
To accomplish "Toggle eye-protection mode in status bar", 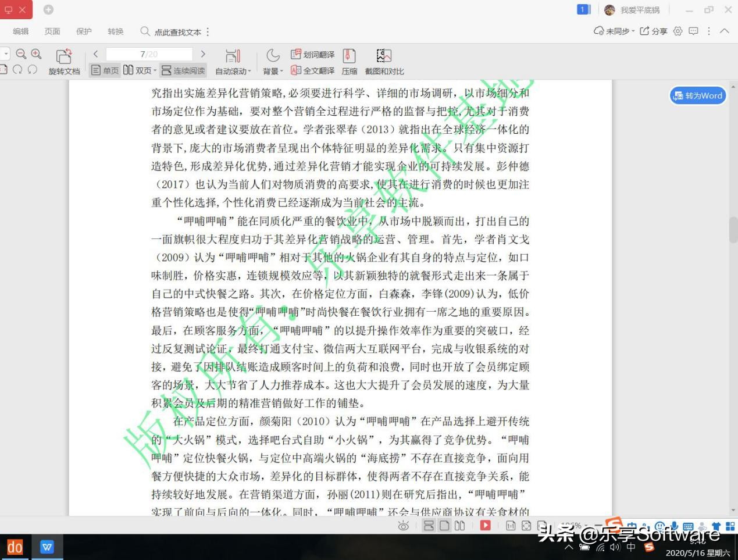I will click(403, 525).
